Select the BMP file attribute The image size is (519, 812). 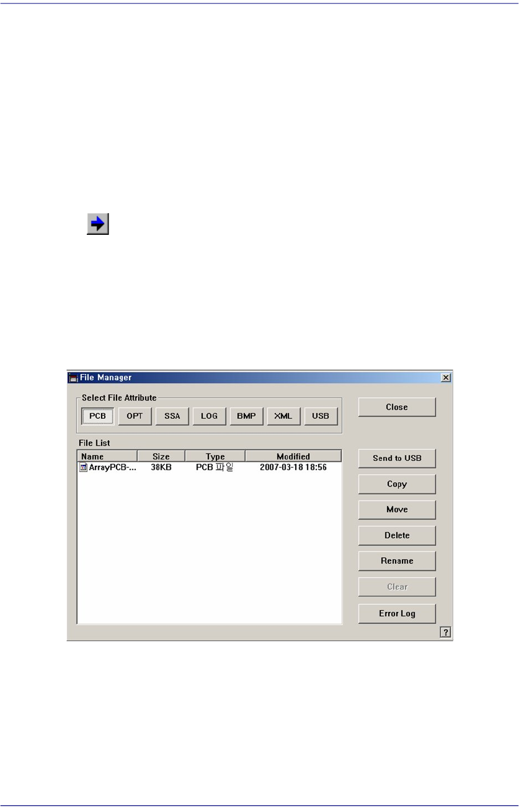point(246,416)
